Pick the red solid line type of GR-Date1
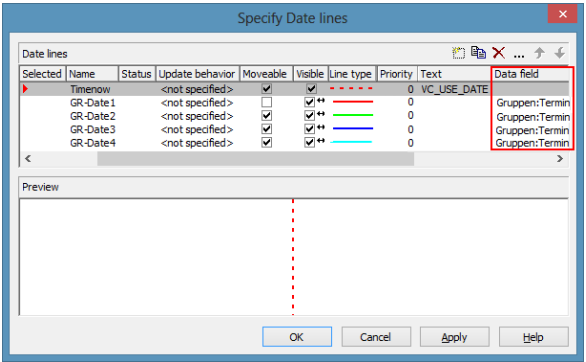 [352, 102]
